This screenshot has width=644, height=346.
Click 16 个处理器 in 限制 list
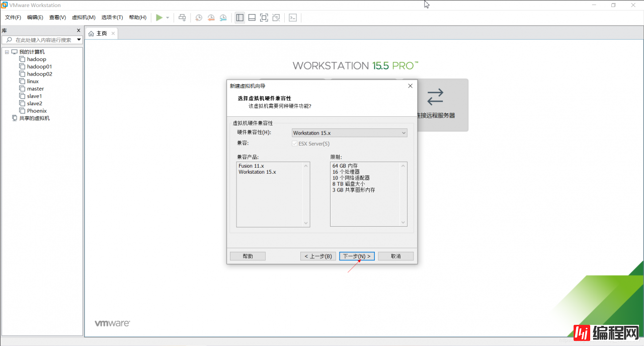click(x=345, y=172)
